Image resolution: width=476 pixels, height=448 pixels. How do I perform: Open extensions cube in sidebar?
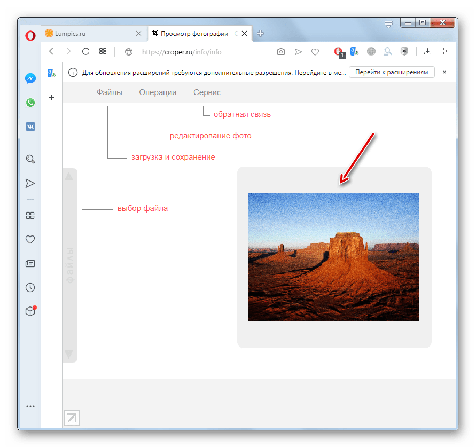click(x=30, y=311)
